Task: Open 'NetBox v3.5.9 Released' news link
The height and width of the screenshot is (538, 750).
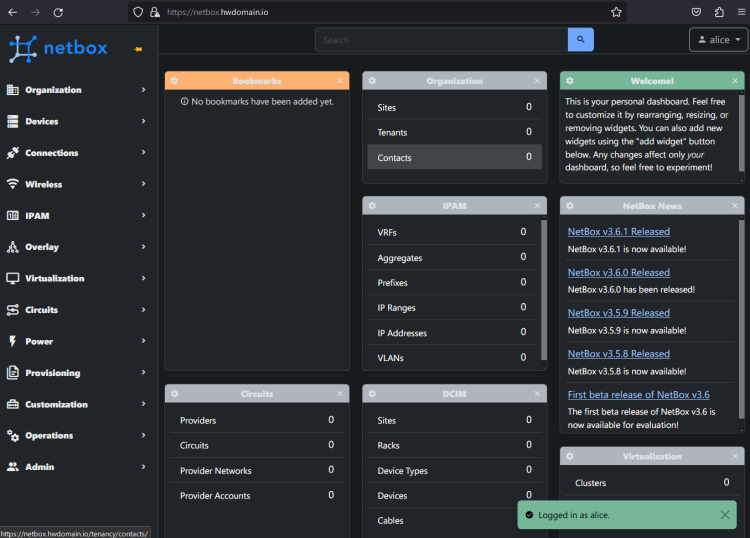Action: click(618, 313)
